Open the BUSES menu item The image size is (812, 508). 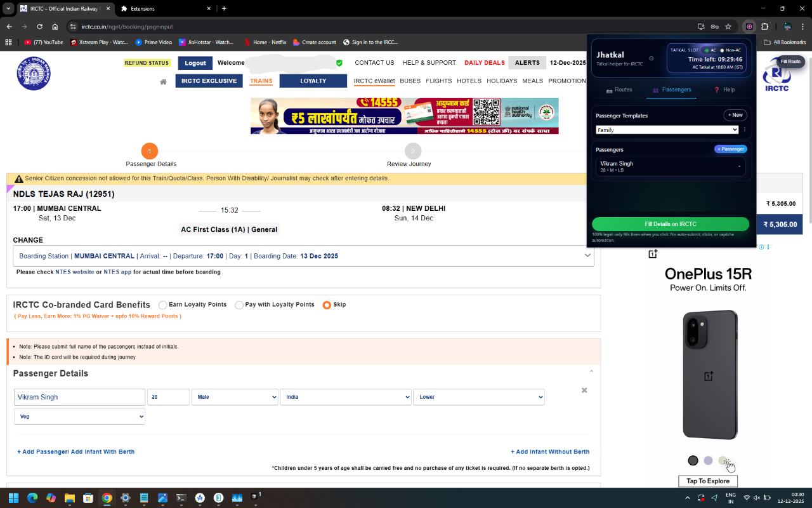[410, 81]
